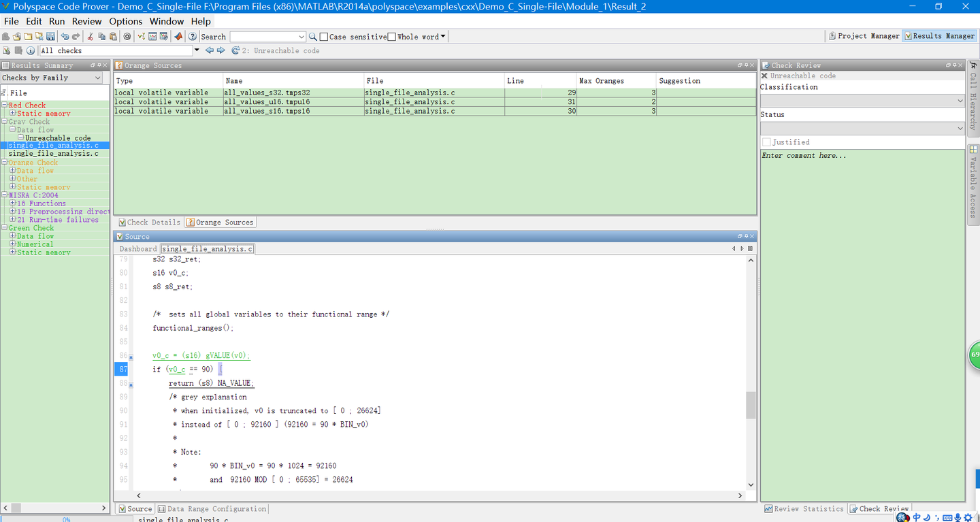Switch to Project Manager view

click(864, 36)
